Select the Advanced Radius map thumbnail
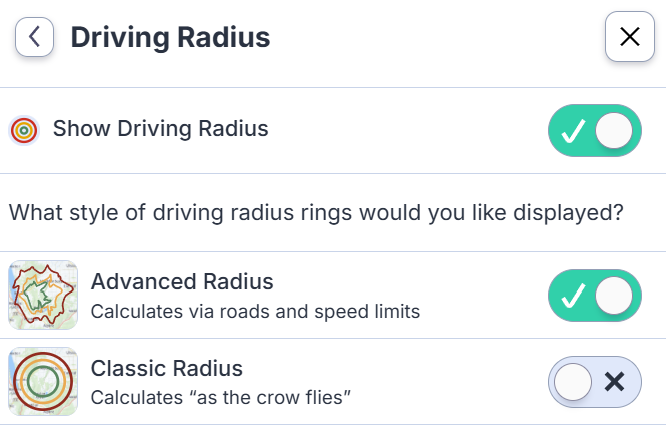This screenshot has height=435, width=666. click(43, 295)
